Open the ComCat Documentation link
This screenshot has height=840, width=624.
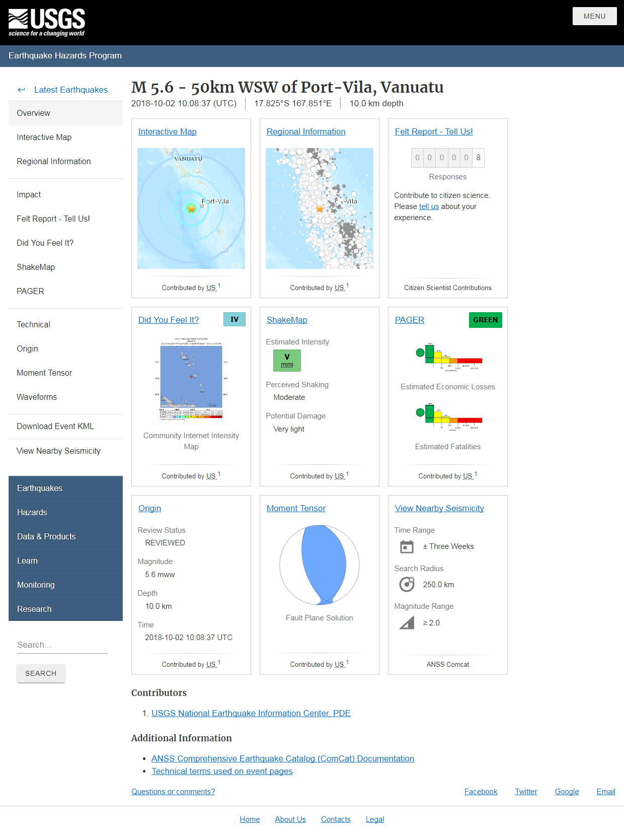point(282,758)
